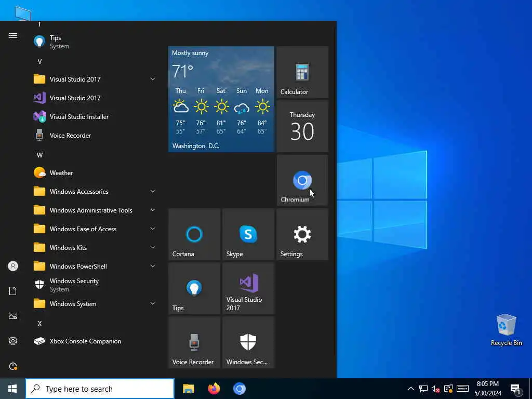Focus the Type here to search box
Screen dimensions: 532x399
coord(100,389)
